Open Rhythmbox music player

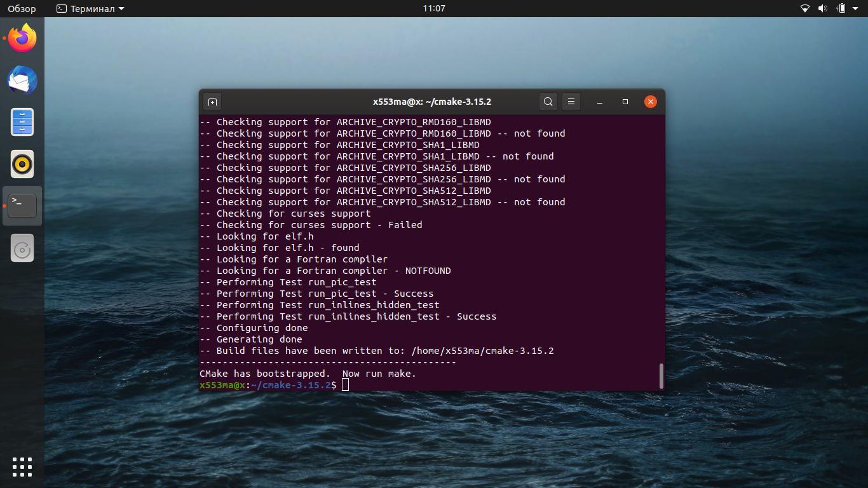[x=22, y=164]
